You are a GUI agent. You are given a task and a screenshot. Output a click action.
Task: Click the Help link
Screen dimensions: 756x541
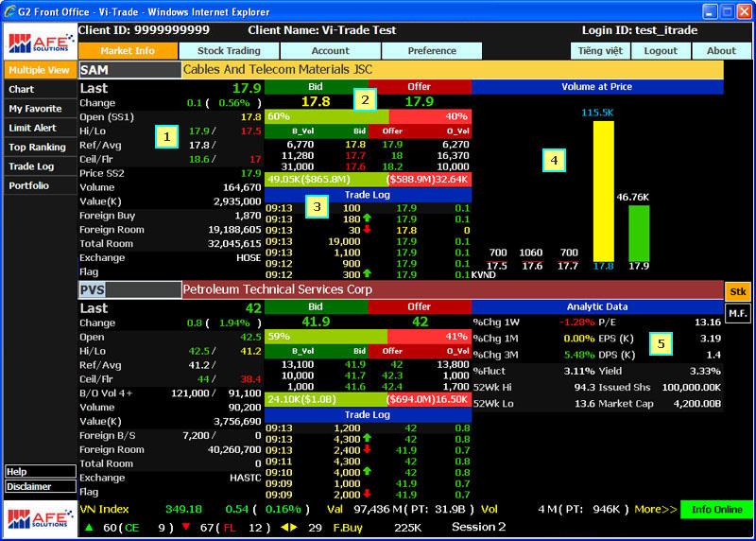point(41,472)
